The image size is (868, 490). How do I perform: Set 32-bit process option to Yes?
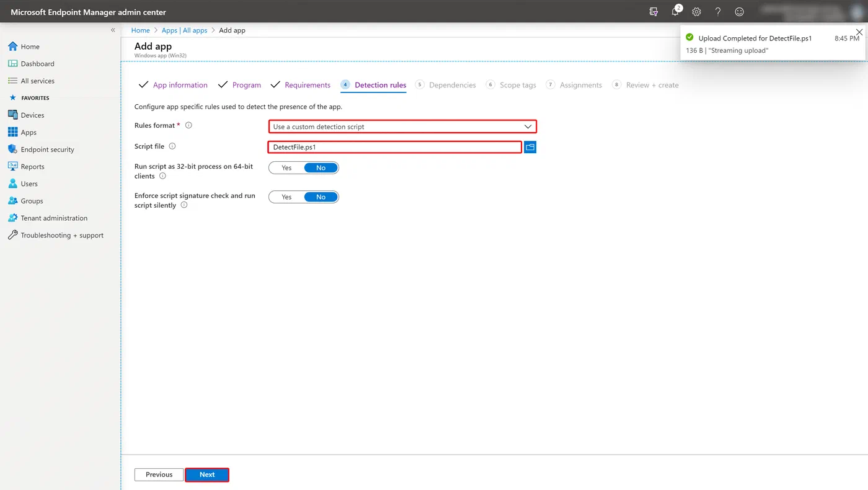(286, 168)
